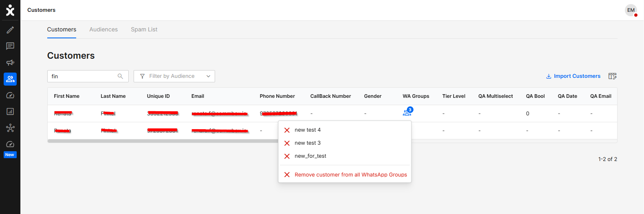Open the table column settings icon
The height and width of the screenshot is (214, 644).
tap(612, 76)
